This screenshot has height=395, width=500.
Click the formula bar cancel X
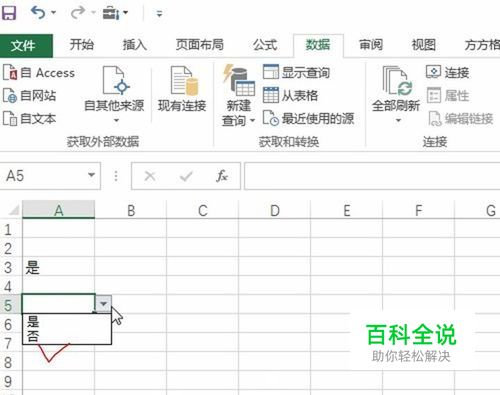pyautogui.click(x=150, y=176)
